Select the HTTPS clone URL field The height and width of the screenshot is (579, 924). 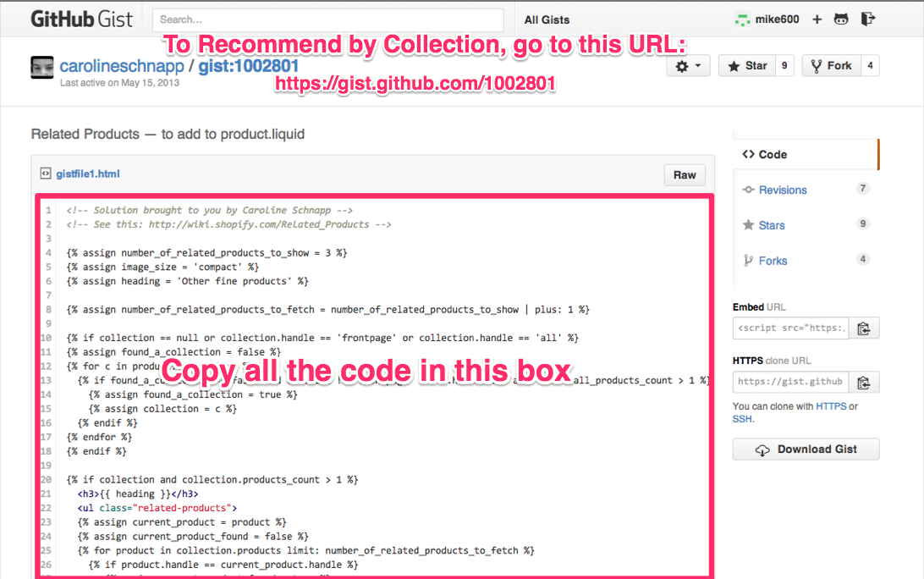pyautogui.click(x=790, y=382)
